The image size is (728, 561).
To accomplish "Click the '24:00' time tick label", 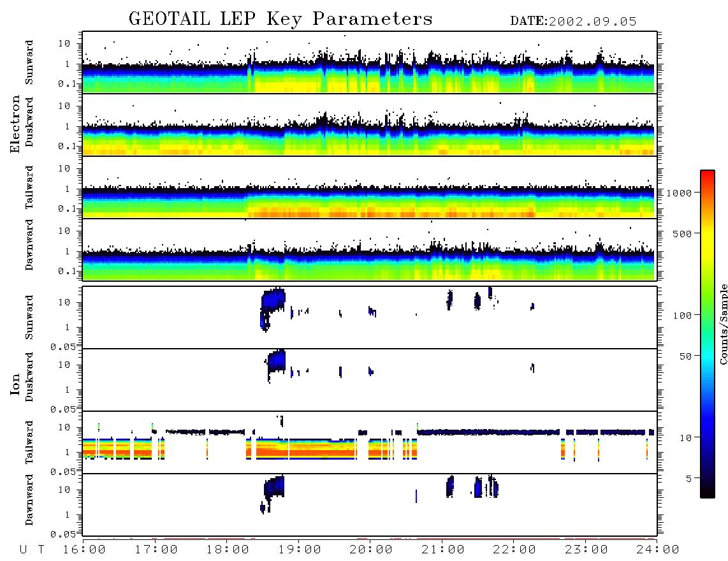I will pos(658,550).
